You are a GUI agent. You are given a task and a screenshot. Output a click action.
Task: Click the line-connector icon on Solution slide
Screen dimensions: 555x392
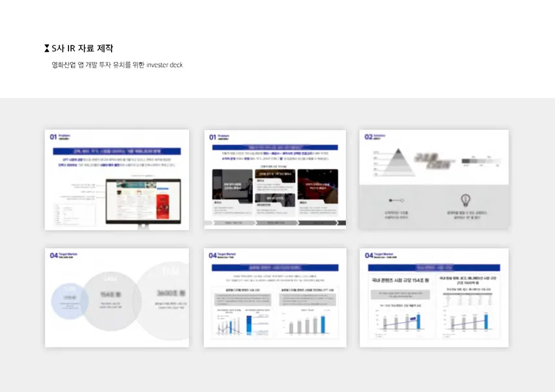point(396,201)
